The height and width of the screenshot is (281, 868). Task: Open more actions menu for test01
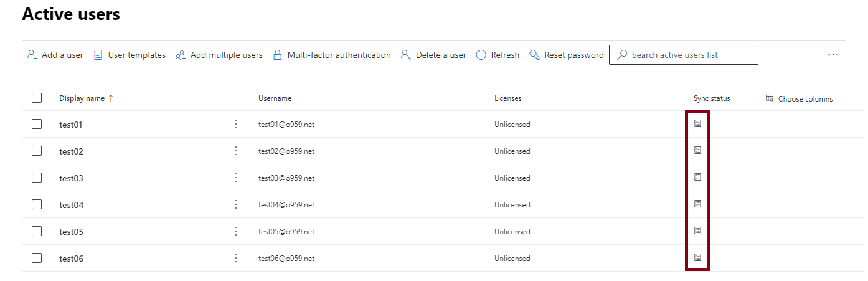(x=236, y=124)
